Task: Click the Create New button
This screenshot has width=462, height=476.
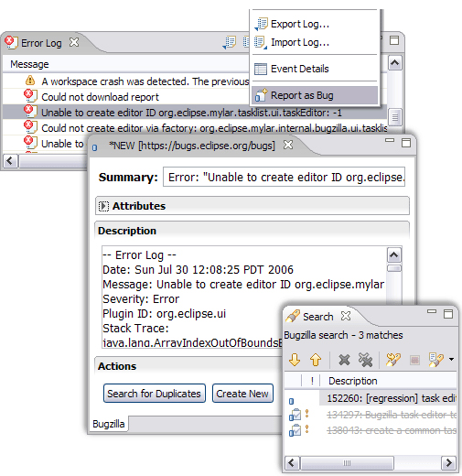Action: pyautogui.click(x=242, y=394)
